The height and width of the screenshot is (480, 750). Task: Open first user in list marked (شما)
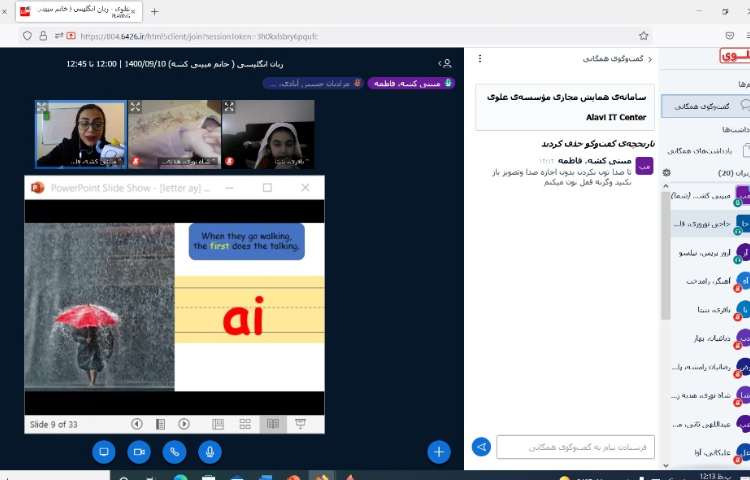click(710, 196)
